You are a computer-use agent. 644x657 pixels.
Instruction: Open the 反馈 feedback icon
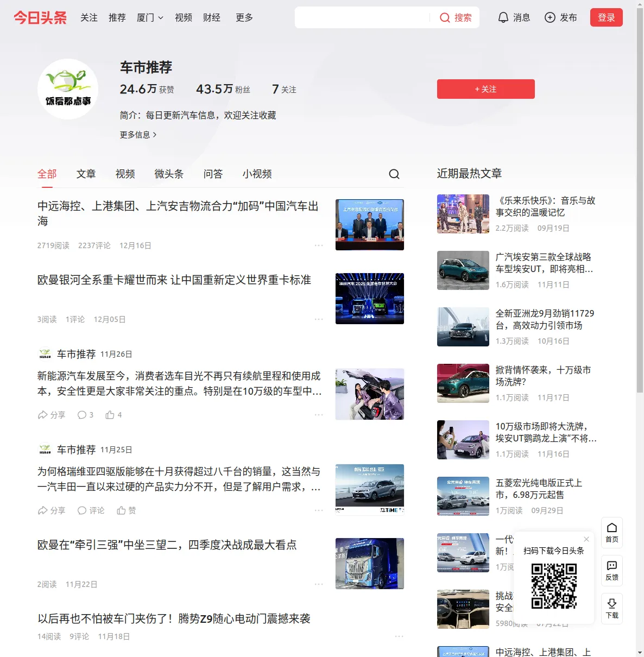(x=612, y=570)
